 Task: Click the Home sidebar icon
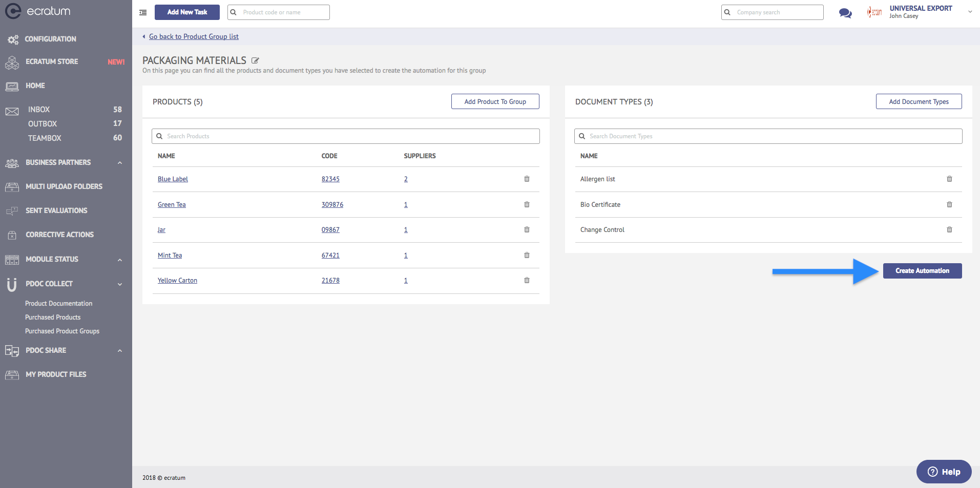tap(12, 86)
